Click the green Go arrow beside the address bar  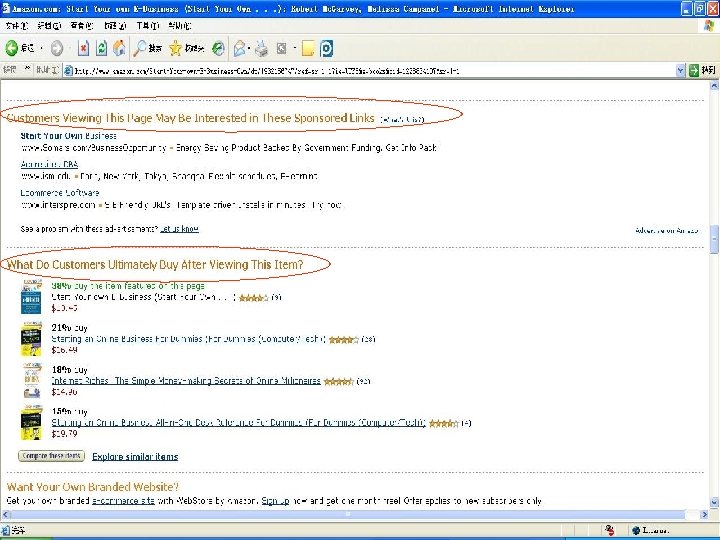point(694,70)
